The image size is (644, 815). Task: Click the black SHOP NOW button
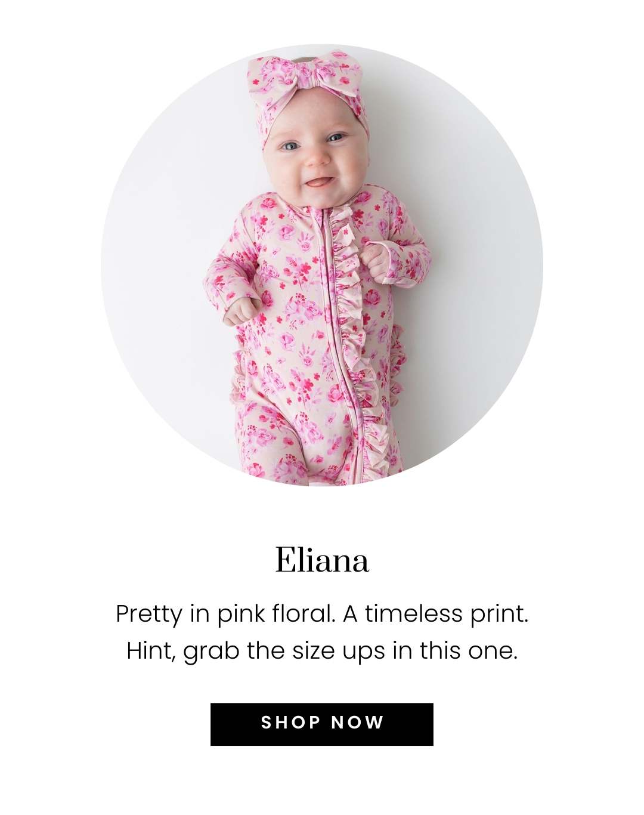tap(322, 724)
